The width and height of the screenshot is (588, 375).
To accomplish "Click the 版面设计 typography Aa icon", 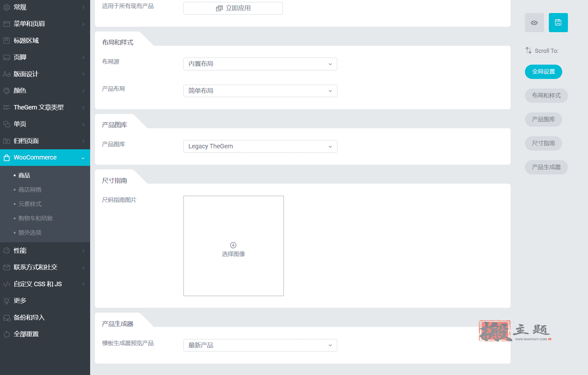I will click(7, 74).
